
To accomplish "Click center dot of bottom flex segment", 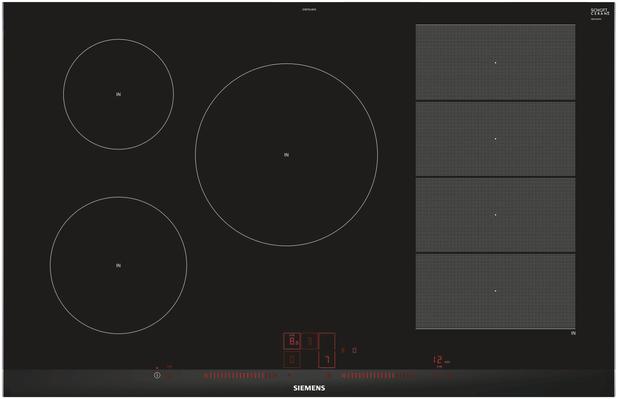I will pos(495,291).
